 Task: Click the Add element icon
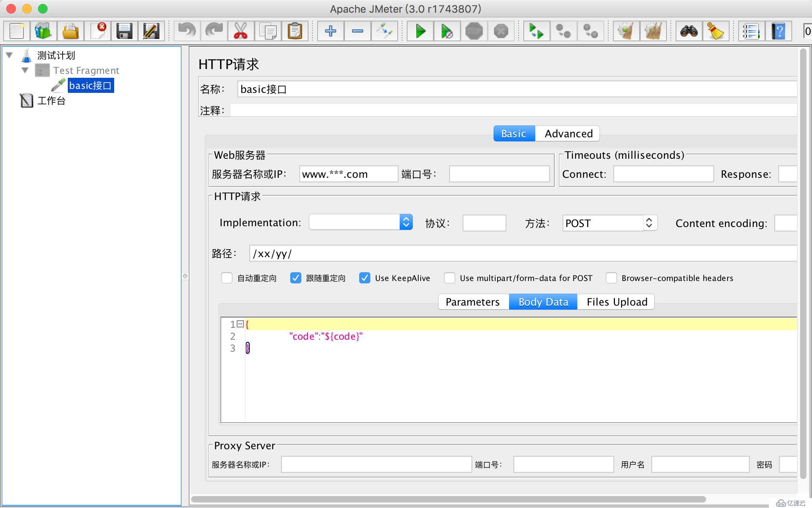point(331,31)
